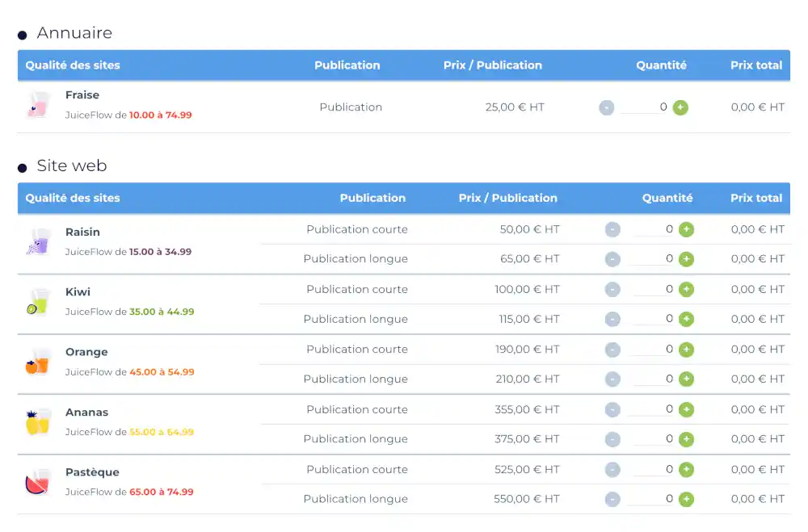Click plus for Orange Publication longue
This screenshot has height=532, width=808.
click(686, 379)
